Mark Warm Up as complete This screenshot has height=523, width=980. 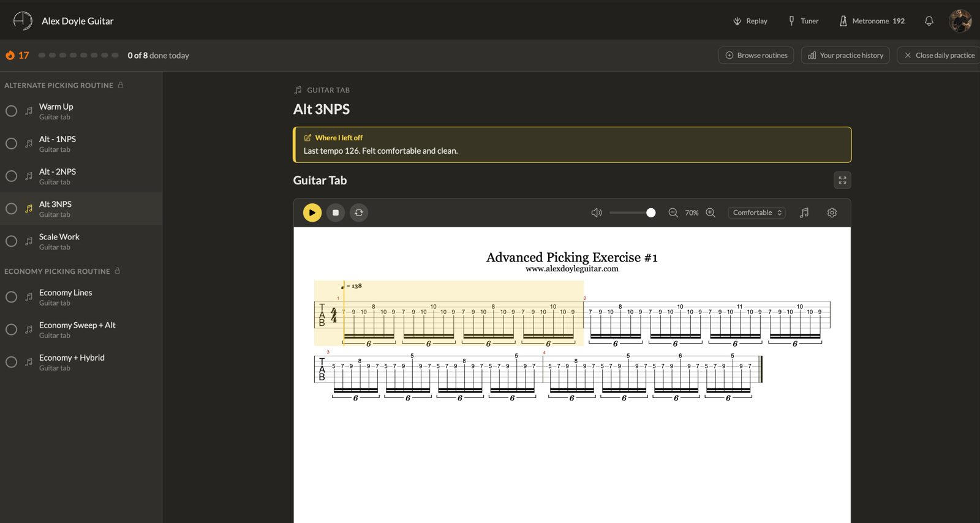(x=11, y=111)
